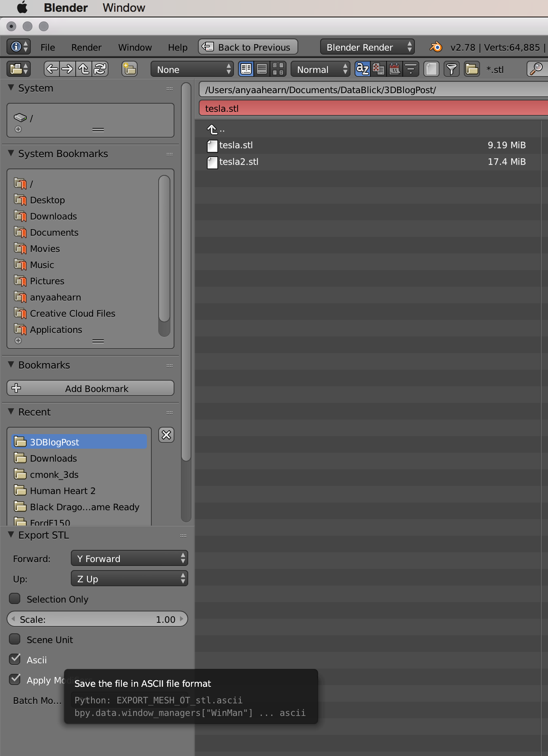Click the Blender logo icon

pos(435,47)
